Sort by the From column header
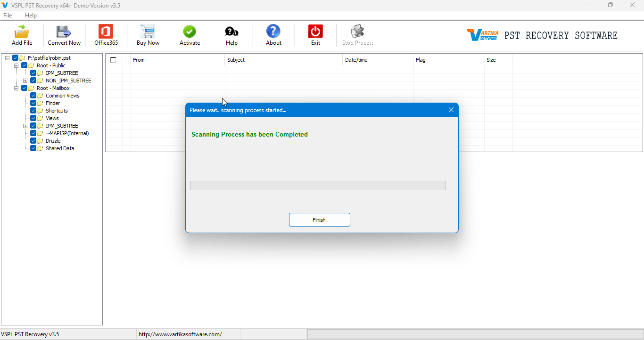The height and width of the screenshot is (340, 644). [x=178, y=60]
